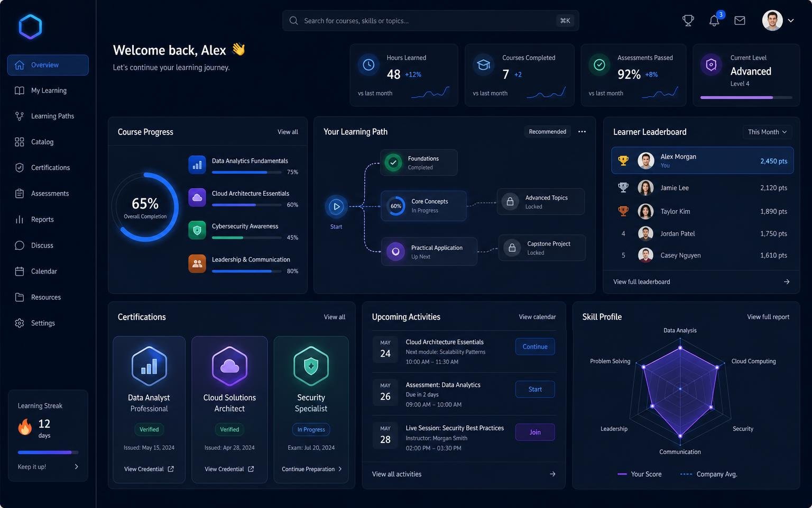This screenshot has height=508, width=812.
Task: Navigate to Certifications sidebar item
Action: (x=48, y=168)
